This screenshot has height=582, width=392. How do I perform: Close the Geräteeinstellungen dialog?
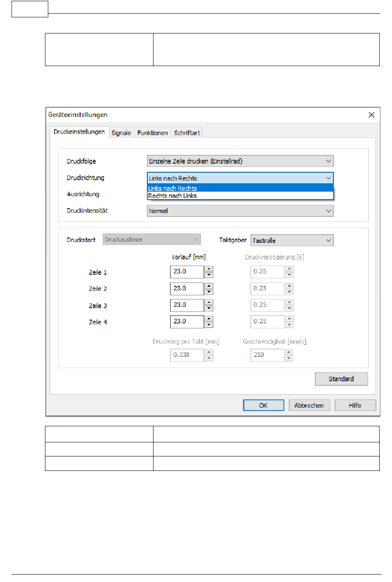[371, 115]
